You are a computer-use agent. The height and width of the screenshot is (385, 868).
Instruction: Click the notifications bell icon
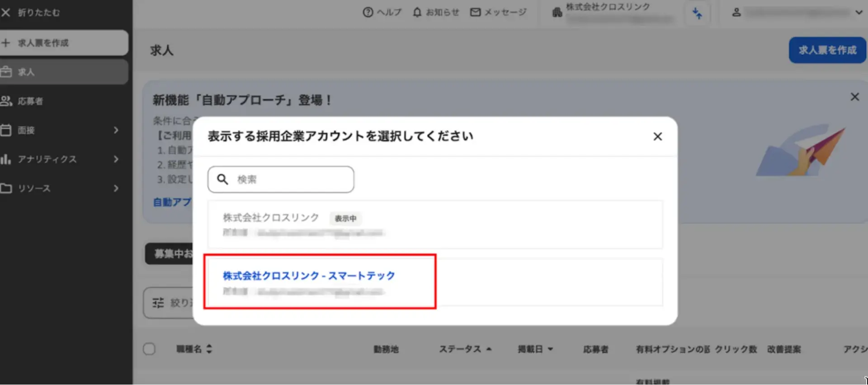coord(417,12)
